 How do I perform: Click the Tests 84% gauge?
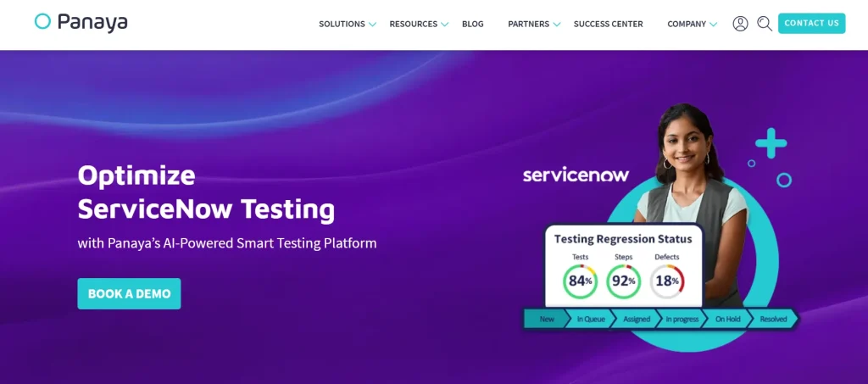tap(580, 281)
